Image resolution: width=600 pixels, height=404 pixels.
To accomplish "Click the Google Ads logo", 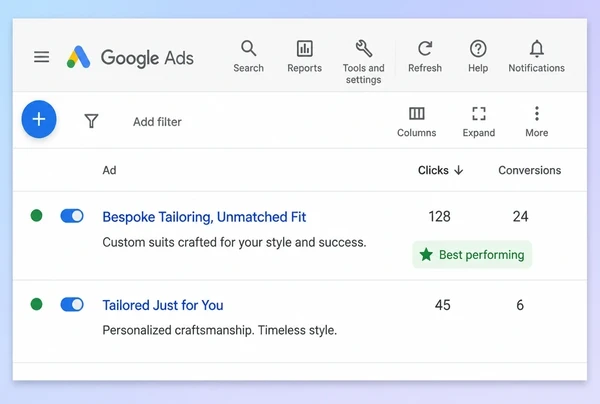I will 130,57.
